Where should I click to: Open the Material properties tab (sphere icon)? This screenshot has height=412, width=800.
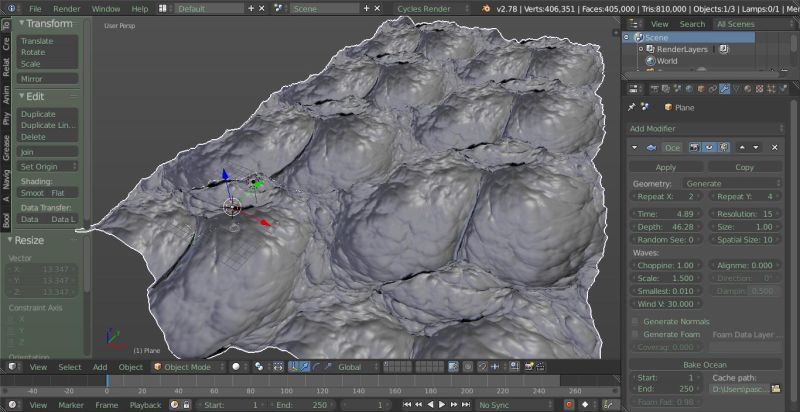coord(747,89)
